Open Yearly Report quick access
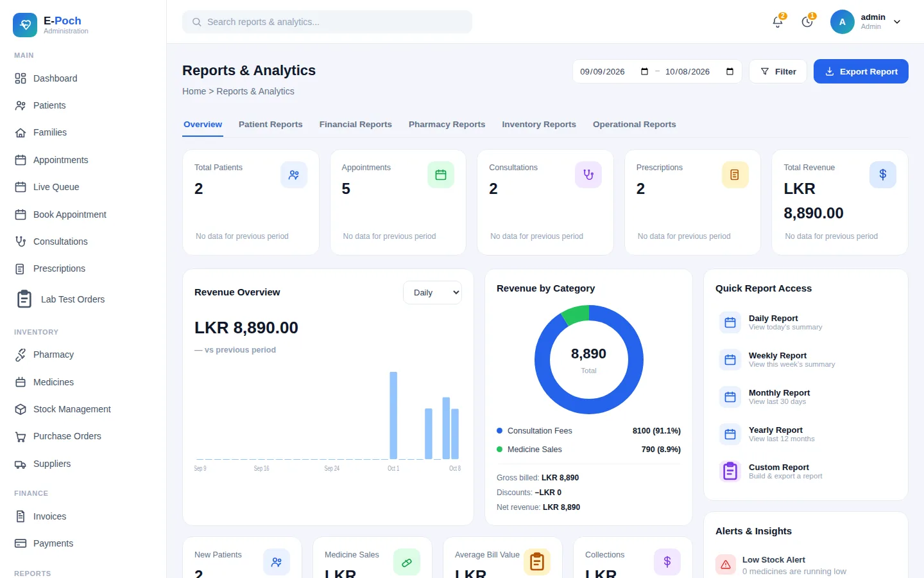 point(806,434)
